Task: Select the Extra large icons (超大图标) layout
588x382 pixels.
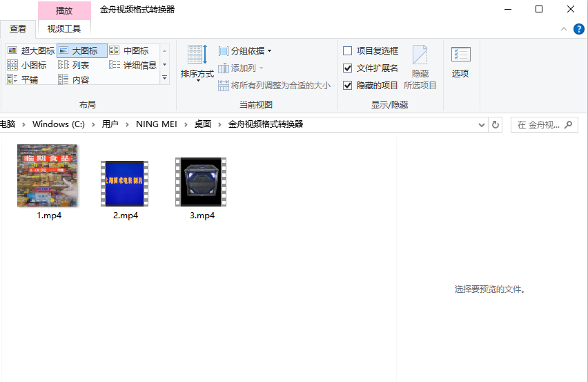Action: 31,50
